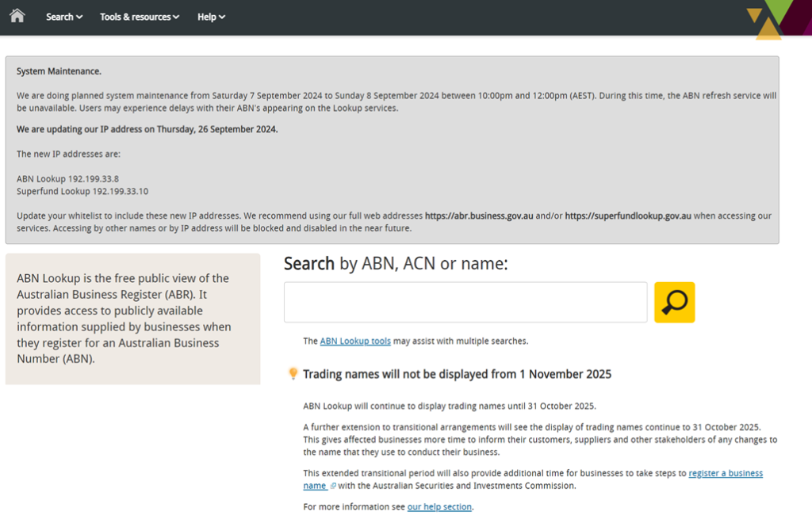Viewport: 812px width, 519px height.
Task: Go to the home page icon
Action: pyautogui.click(x=17, y=16)
